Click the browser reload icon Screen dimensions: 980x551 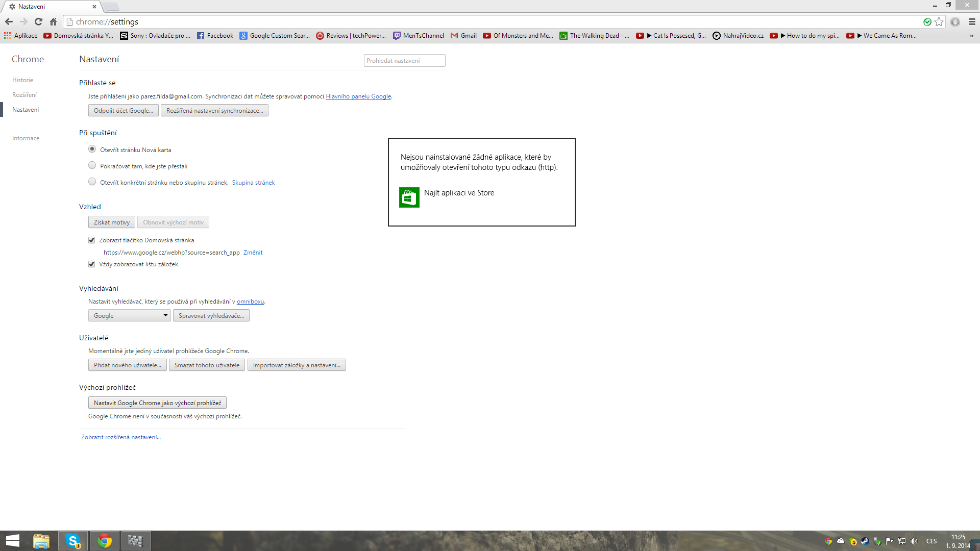point(38,21)
